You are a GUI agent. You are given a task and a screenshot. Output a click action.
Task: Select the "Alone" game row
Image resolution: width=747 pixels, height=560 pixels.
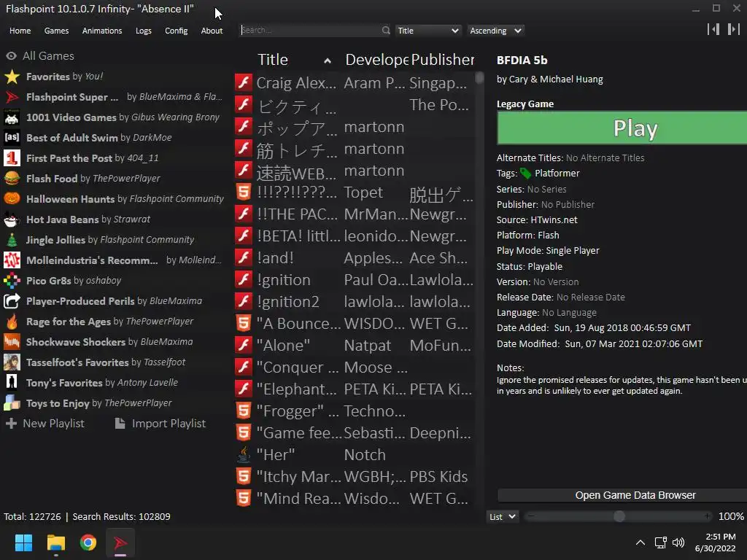tap(354, 345)
